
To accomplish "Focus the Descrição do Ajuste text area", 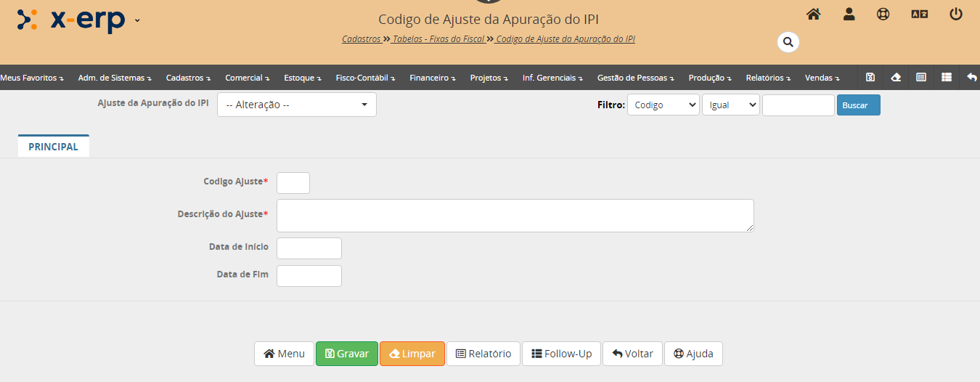I will click(x=515, y=216).
